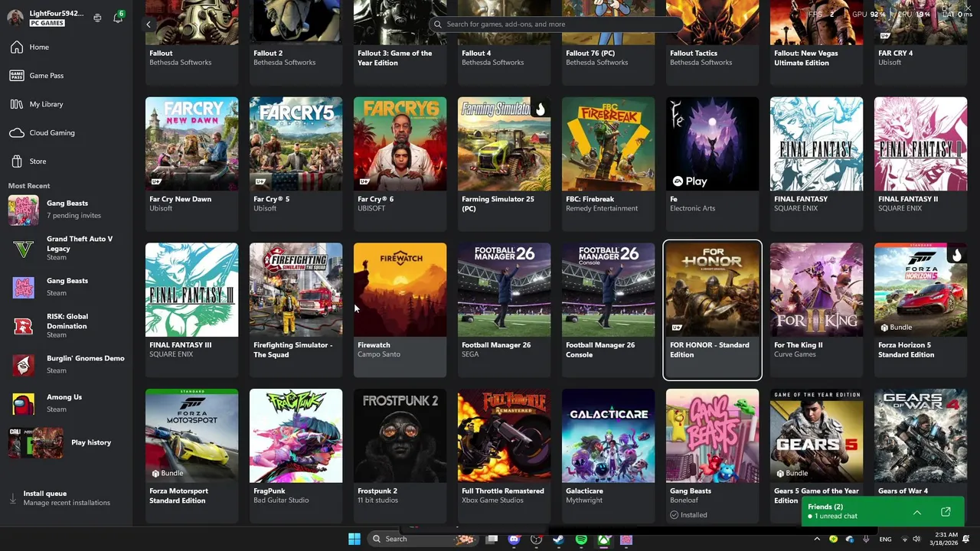Screen dimensions: 980x551
Task: Open the LightFour5942 profile avatar
Action: [x=15, y=18]
